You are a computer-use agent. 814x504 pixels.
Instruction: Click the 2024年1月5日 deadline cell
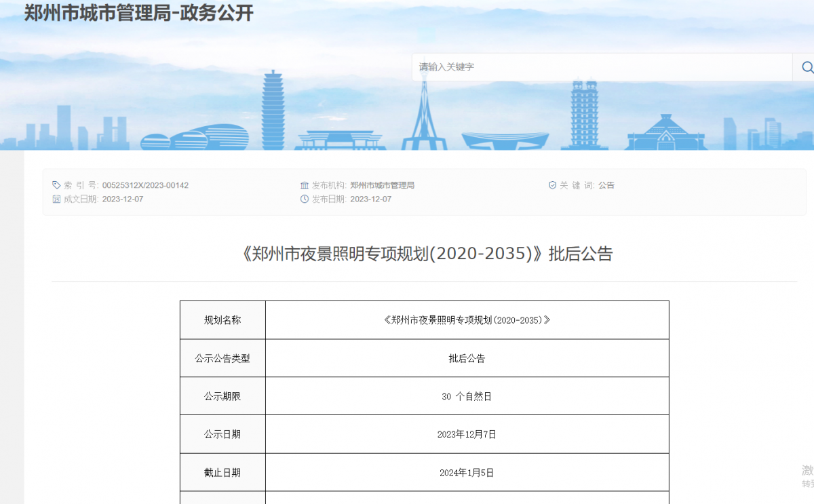tap(467, 473)
